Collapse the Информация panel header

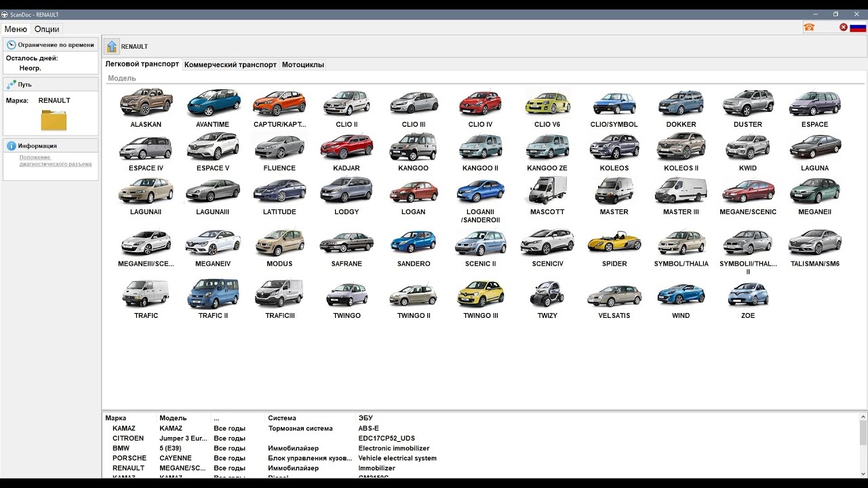[51, 146]
